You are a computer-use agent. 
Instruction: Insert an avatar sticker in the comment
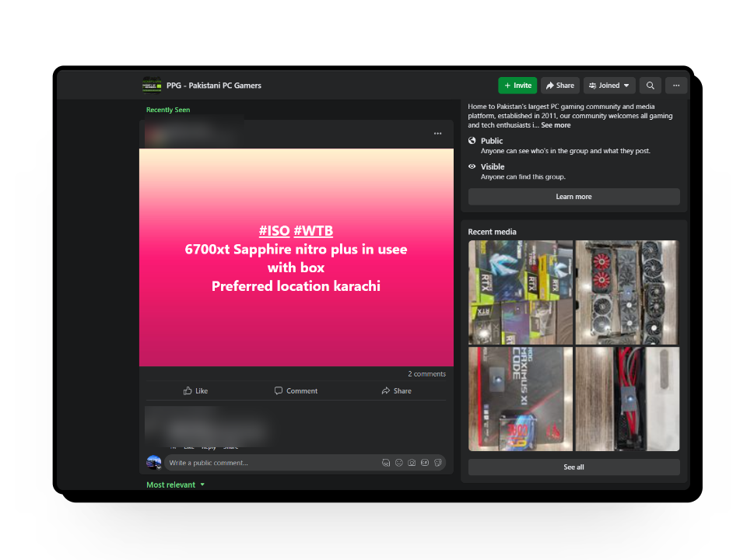pos(385,463)
